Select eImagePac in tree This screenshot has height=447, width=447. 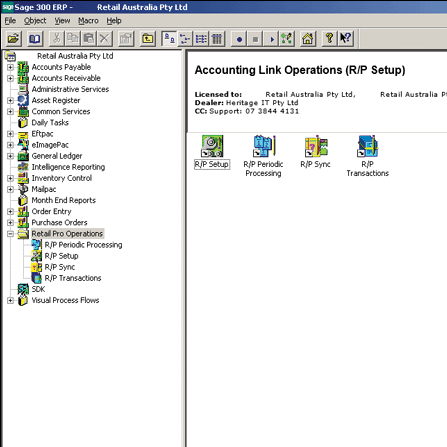50,145
